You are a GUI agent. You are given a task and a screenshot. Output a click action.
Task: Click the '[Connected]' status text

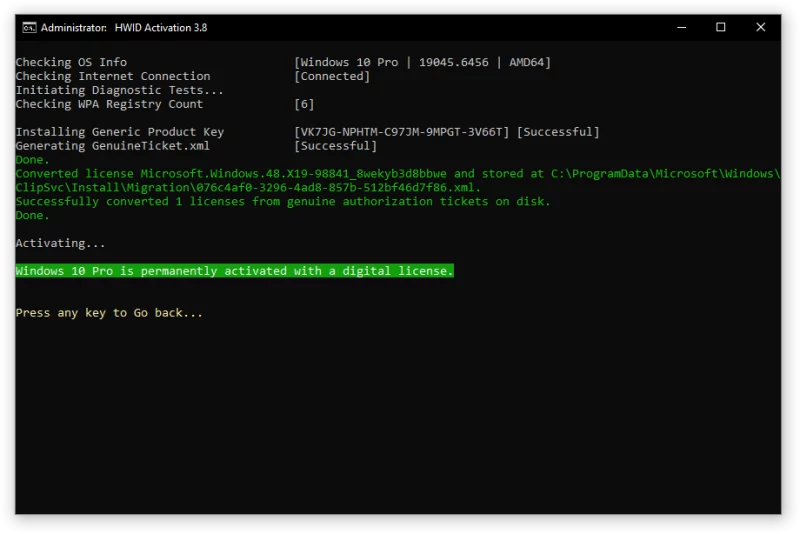click(332, 76)
